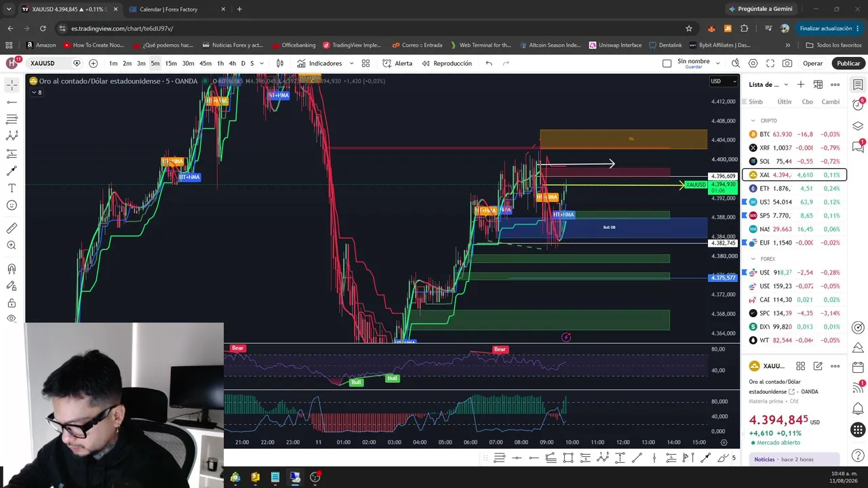Select DXY row in watchlist
Screen dimensions: 868x488
(x=794, y=327)
